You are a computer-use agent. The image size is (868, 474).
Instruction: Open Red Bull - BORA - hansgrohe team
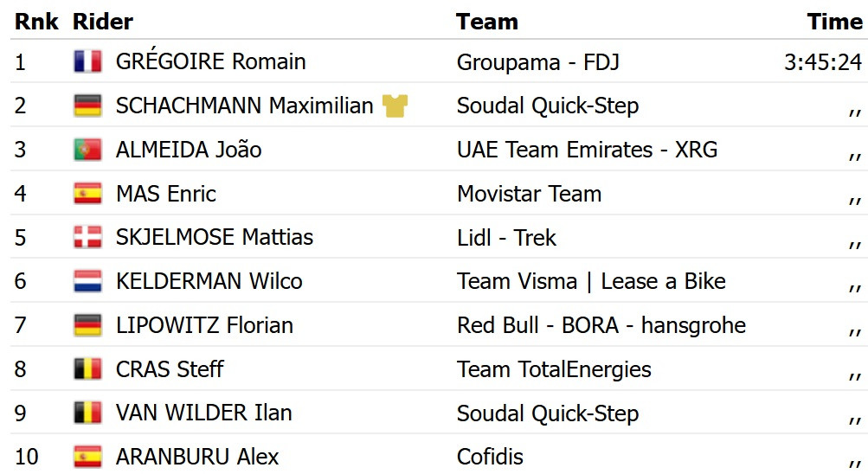601,325
